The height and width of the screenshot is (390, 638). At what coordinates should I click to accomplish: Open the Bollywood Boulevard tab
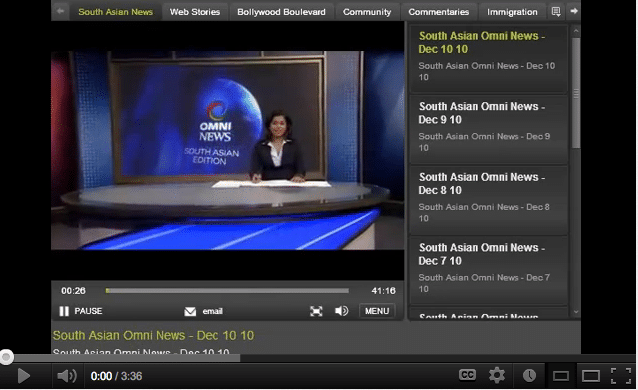click(281, 12)
